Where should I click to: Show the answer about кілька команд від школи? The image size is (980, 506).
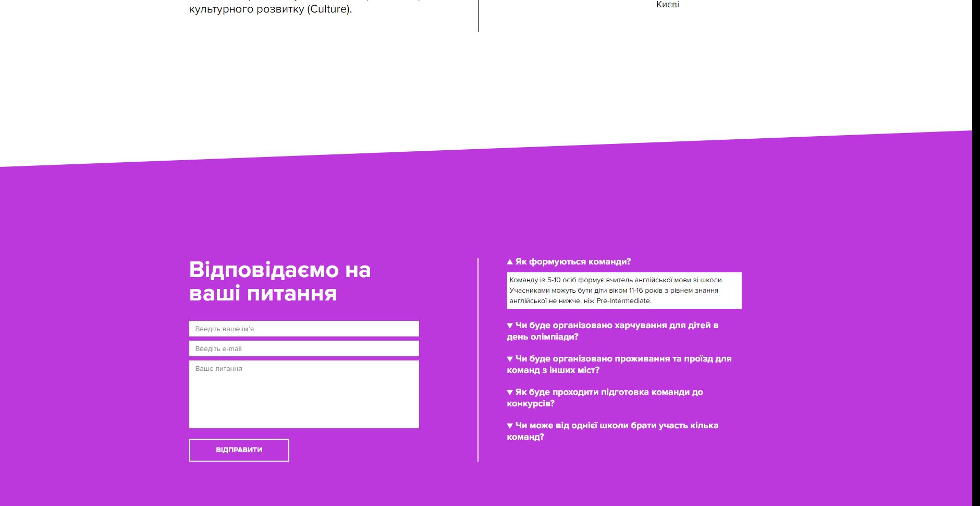pyautogui.click(x=616, y=431)
